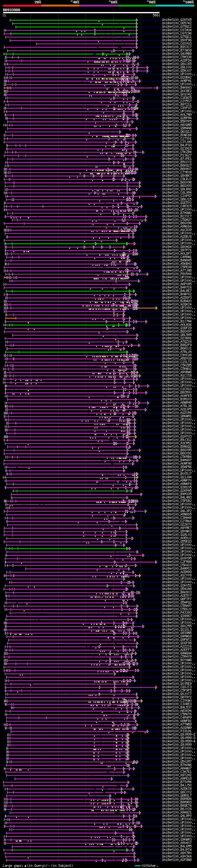Select hit UniRef100_Q3DFZ9
The image size is (197, 868).
click(x=177, y=328)
